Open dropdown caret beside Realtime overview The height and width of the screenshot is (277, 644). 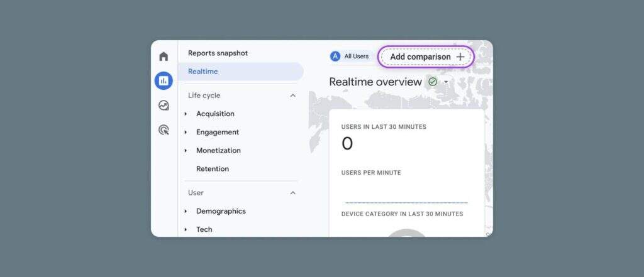pyautogui.click(x=446, y=82)
